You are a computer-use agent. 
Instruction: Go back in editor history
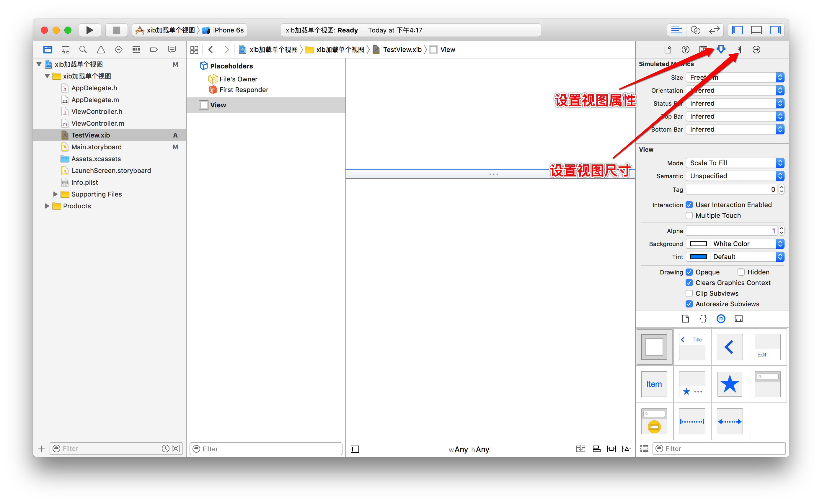pyautogui.click(x=211, y=50)
